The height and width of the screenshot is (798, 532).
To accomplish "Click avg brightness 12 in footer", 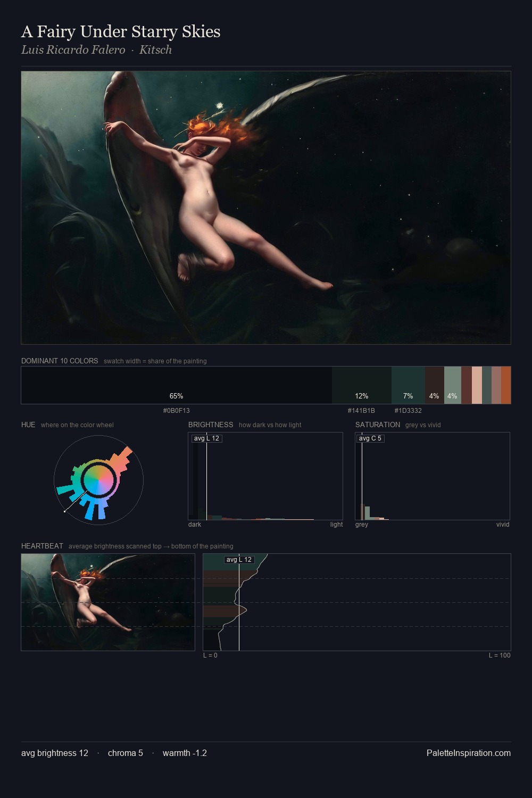I will (55, 753).
